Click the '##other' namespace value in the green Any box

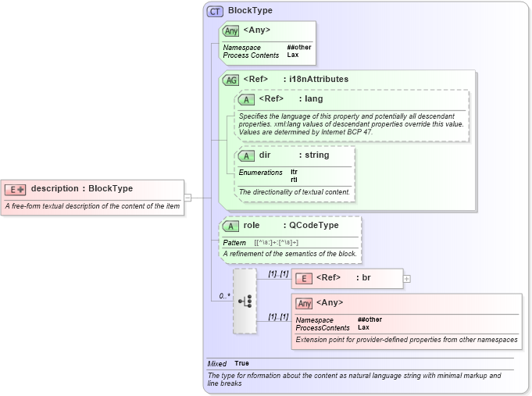[x=299, y=47]
